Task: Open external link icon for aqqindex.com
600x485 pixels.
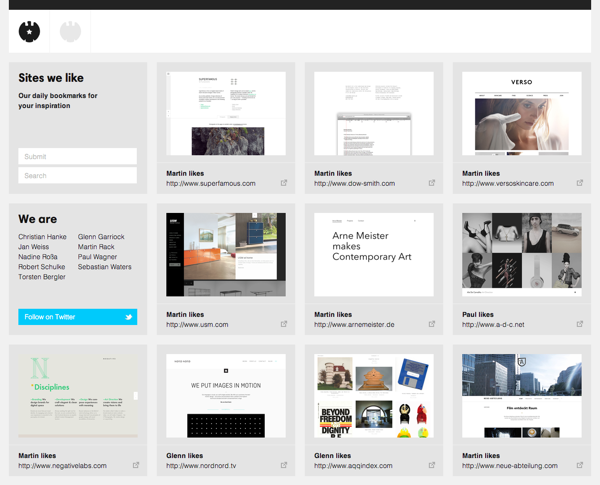Action: [432, 465]
